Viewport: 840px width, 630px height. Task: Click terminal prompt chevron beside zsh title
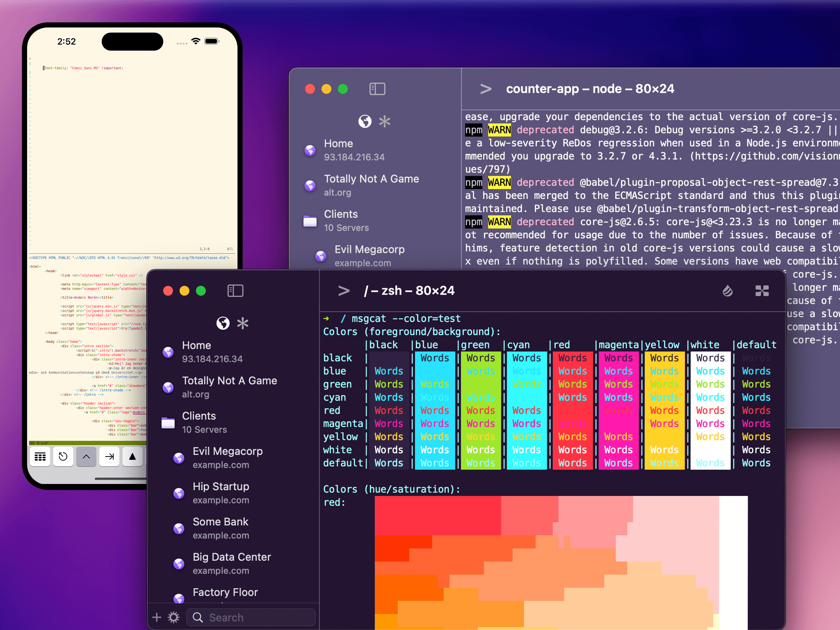(x=344, y=291)
